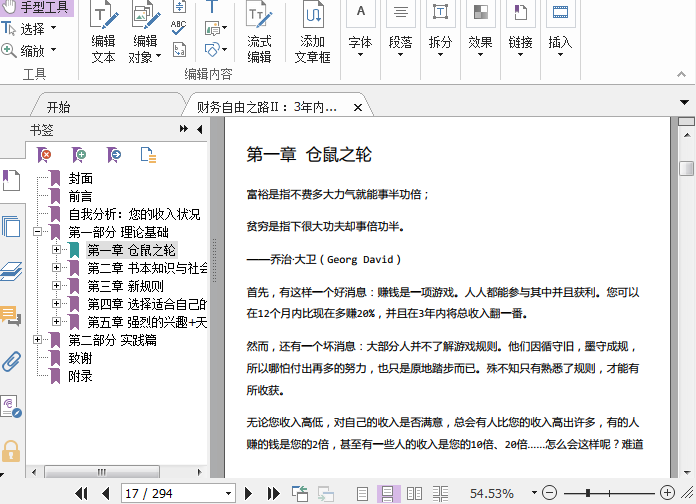Open the page number dropdown list
696x504 pixels.
[x=227, y=493]
